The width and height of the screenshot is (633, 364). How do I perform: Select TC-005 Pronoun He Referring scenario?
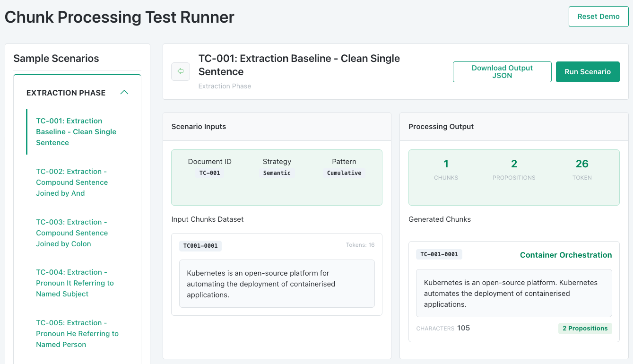(x=77, y=334)
